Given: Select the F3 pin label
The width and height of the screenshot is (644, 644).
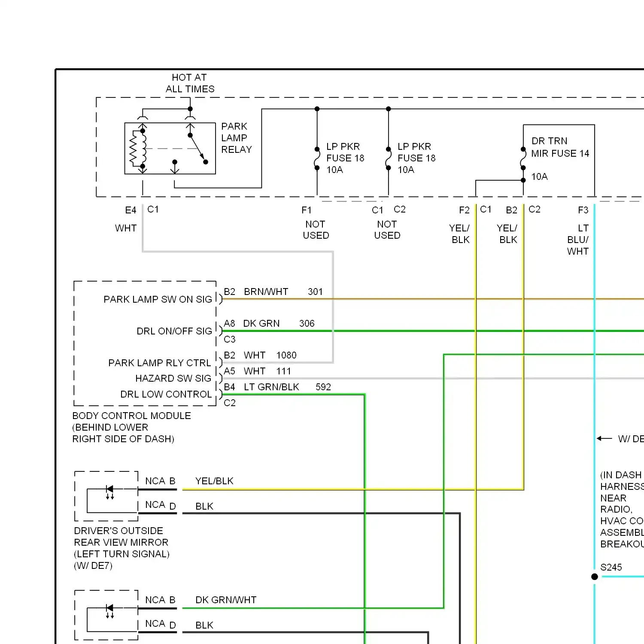Looking at the screenshot, I should click(583, 210).
